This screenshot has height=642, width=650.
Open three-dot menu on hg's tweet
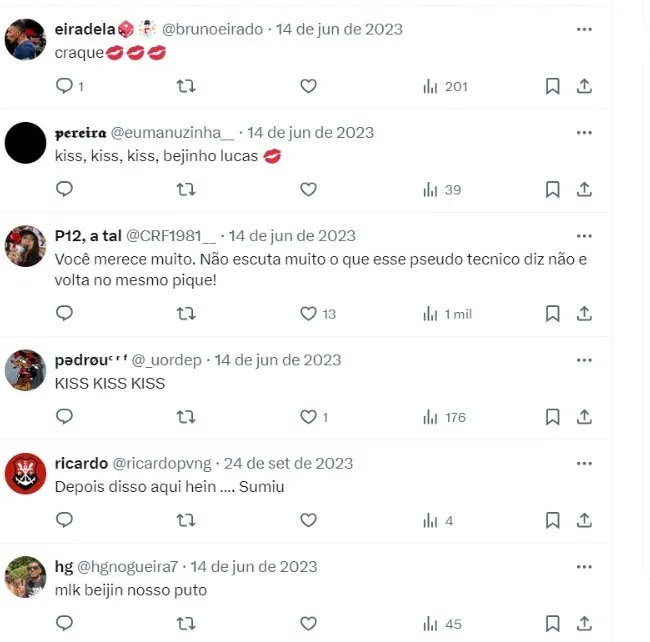[584, 567]
